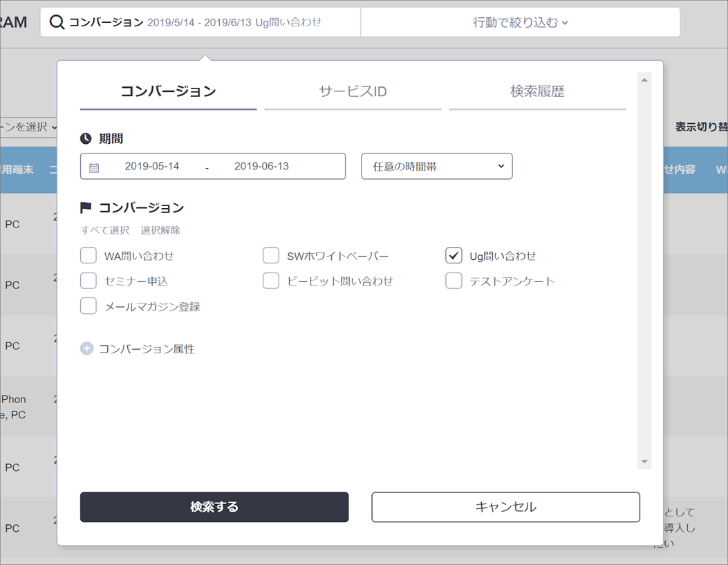
Task: Click the scrollbar up arrow
Action: [644, 80]
